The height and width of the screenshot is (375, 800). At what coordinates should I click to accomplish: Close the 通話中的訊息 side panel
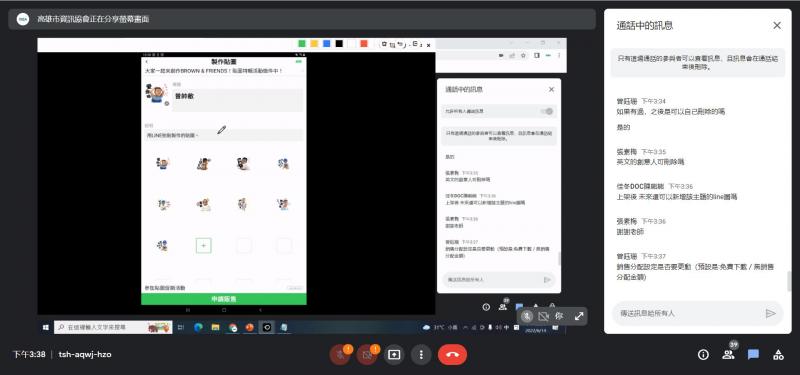coord(777,26)
